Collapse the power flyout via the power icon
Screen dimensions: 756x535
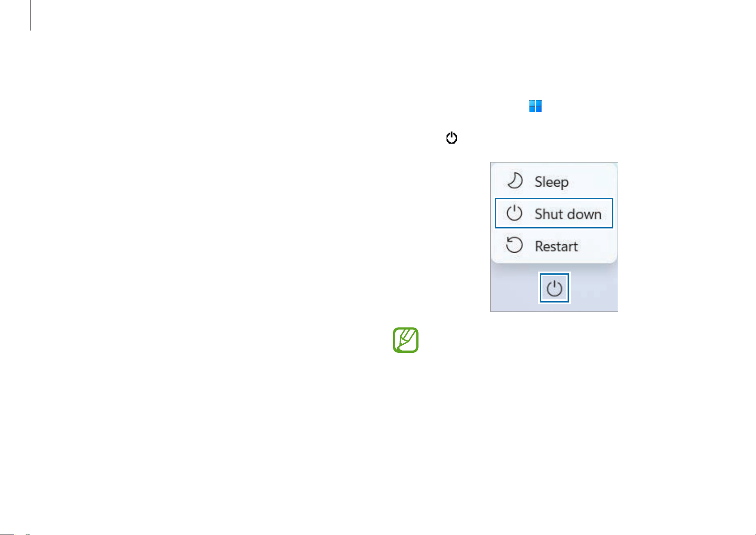pos(555,288)
